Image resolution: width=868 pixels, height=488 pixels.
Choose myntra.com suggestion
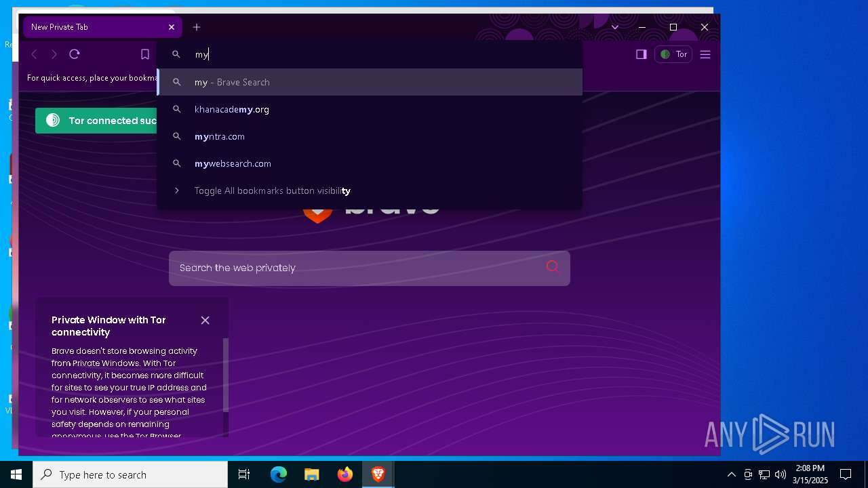pos(370,136)
